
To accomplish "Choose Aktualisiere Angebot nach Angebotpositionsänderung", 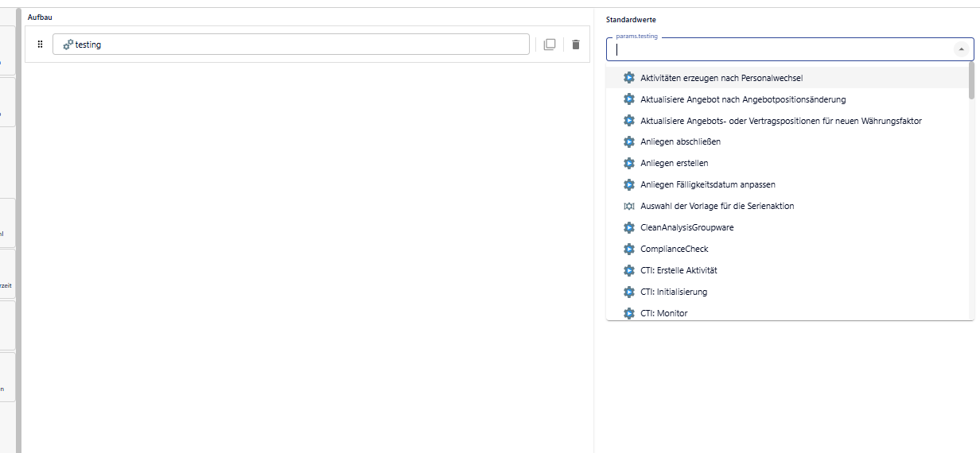I will 742,99.
